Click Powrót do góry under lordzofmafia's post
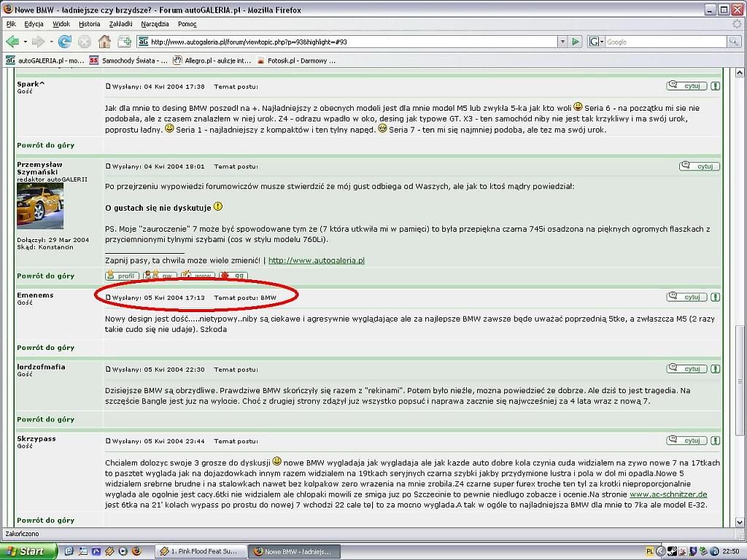The image size is (747, 560). coord(46,419)
